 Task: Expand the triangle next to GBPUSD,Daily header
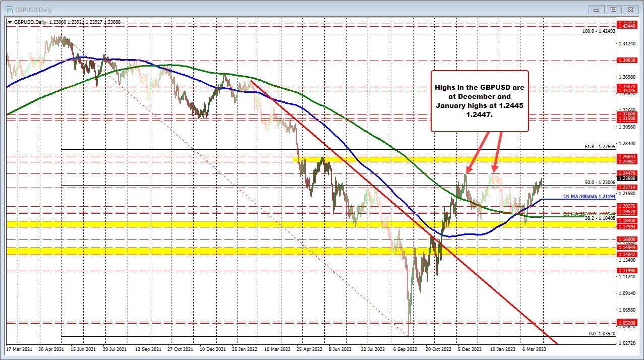tap(10, 22)
